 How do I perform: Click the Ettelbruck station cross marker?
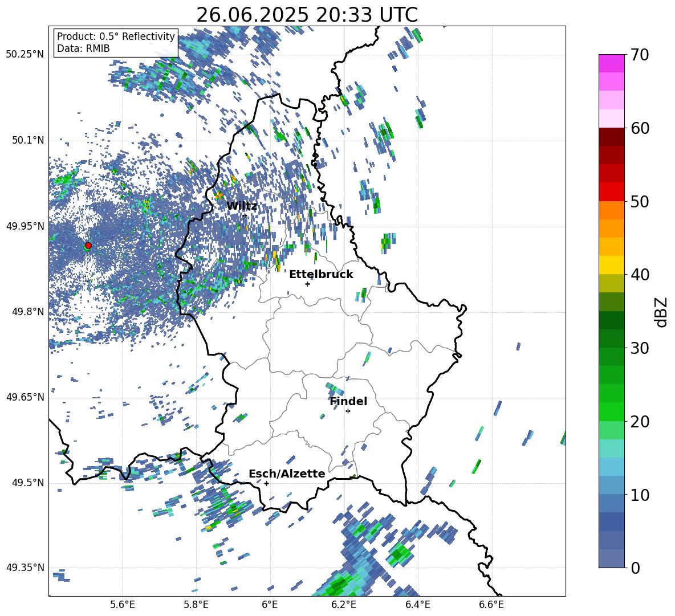click(x=307, y=284)
